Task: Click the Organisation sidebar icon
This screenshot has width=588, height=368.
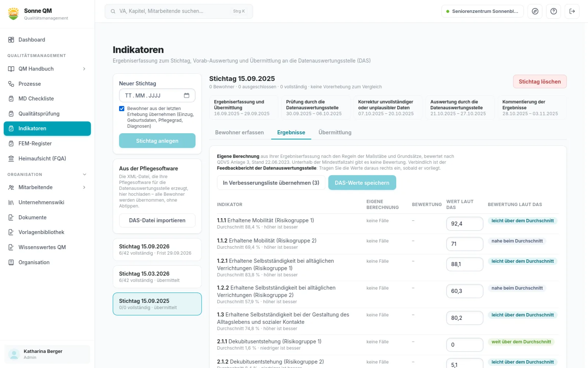Action: [11, 262]
